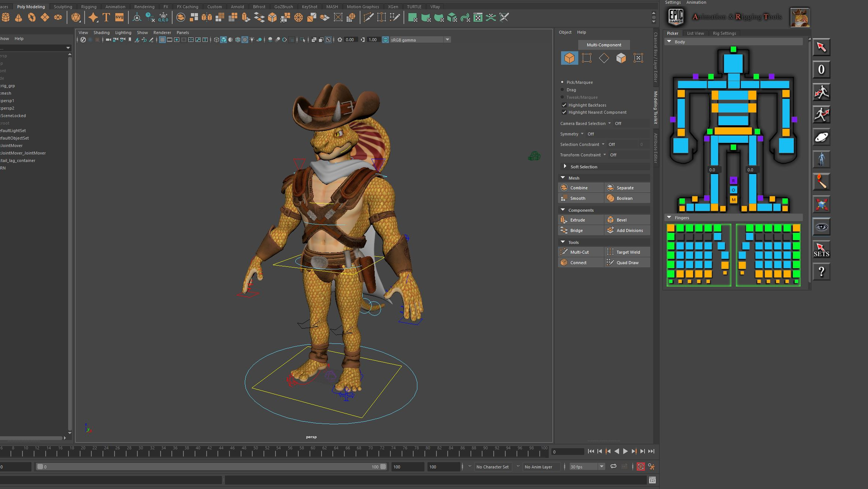
Task: Select the Drag radio option
Action: click(562, 90)
